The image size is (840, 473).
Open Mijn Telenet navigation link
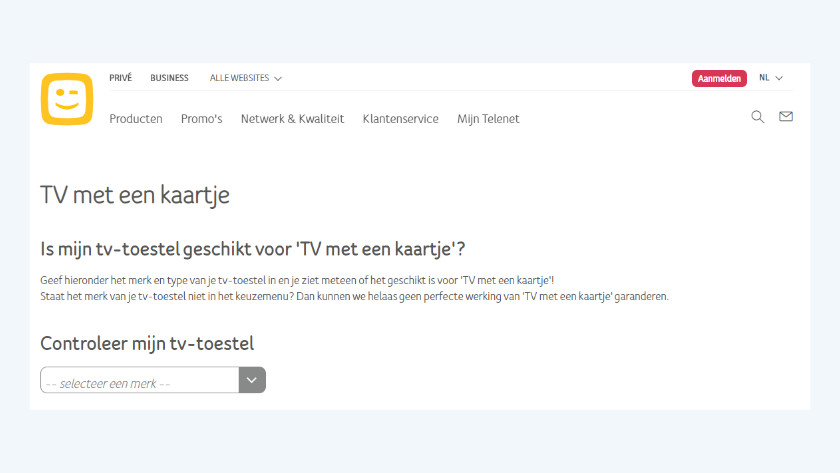(x=488, y=119)
